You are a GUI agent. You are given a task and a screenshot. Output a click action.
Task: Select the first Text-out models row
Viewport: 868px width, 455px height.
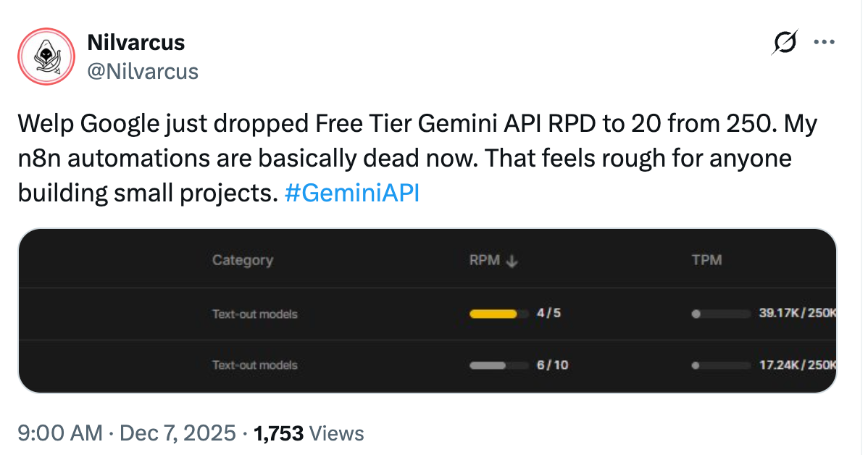coord(254,314)
